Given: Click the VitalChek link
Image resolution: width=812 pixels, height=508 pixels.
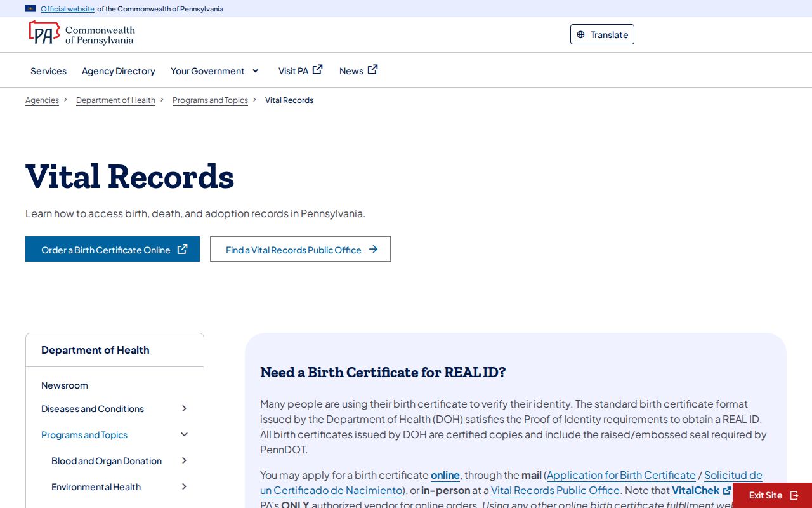Looking at the screenshot, I should pyautogui.click(x=695, y=490).
